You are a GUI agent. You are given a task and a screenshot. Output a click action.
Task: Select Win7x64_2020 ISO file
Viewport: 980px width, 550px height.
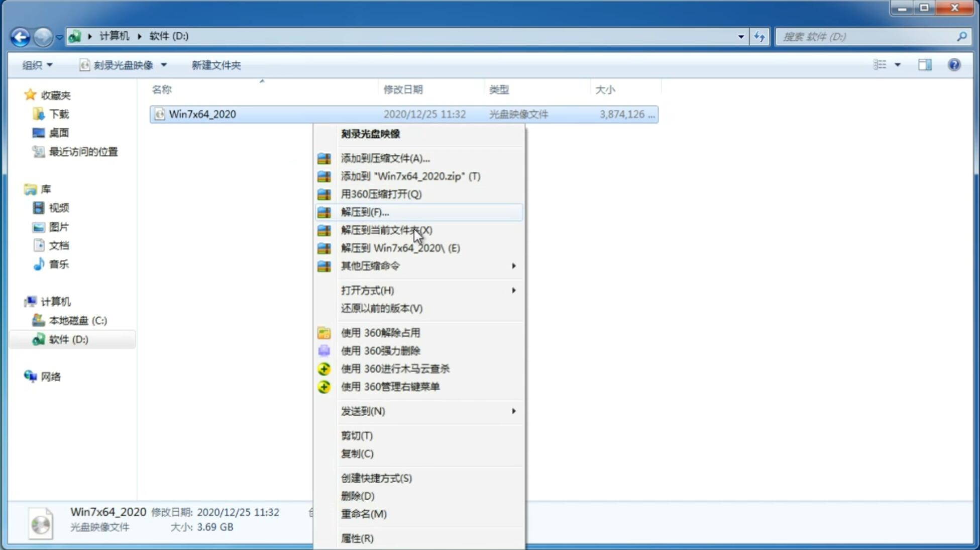click(x=202, y=114)
